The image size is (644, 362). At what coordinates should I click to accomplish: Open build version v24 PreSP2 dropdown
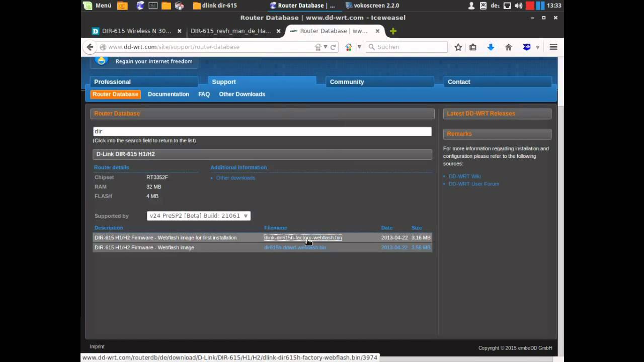click(199, 216)
